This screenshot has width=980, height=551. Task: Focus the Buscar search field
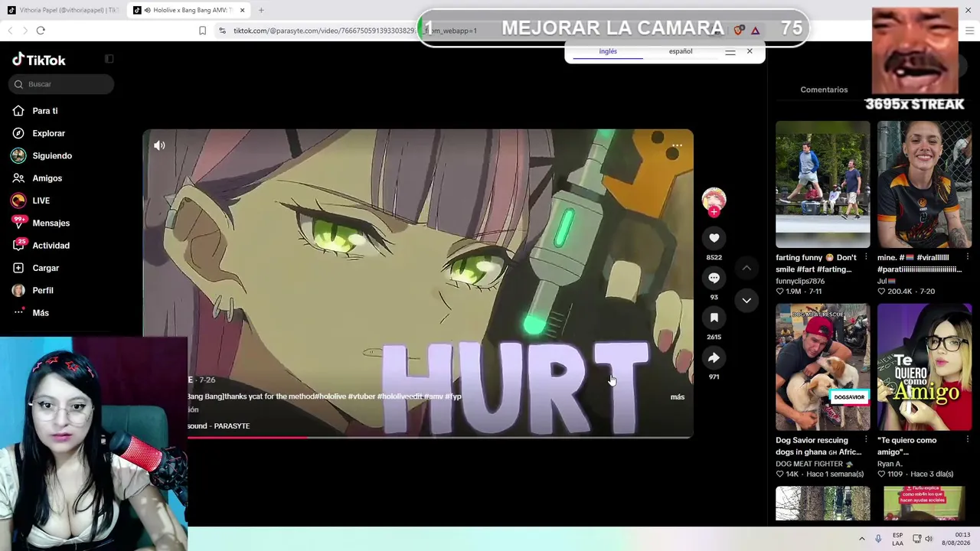point(62,84)
